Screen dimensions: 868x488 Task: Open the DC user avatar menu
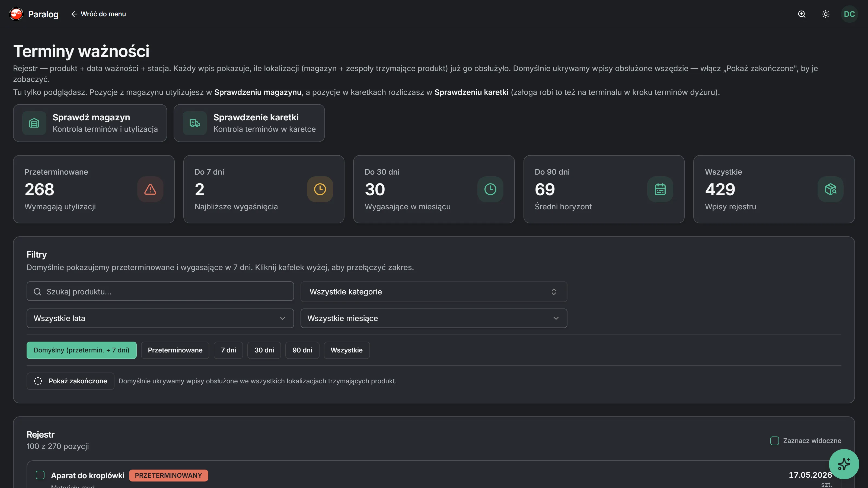coord(849,14)
